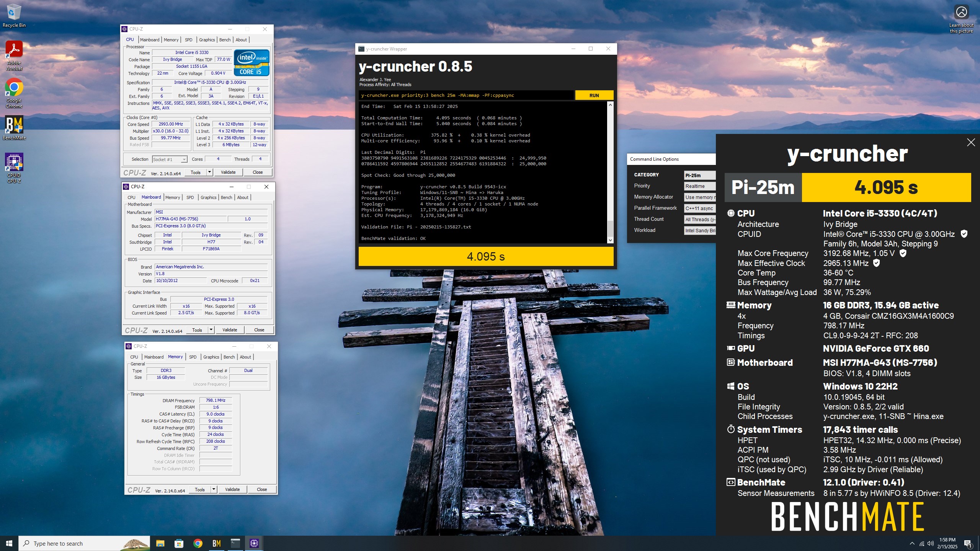Viewport: 980px width, 551px height.
Task: Click Validate in middle CPU-Z window
Action: pyautogui.click(x=230, y=330)
